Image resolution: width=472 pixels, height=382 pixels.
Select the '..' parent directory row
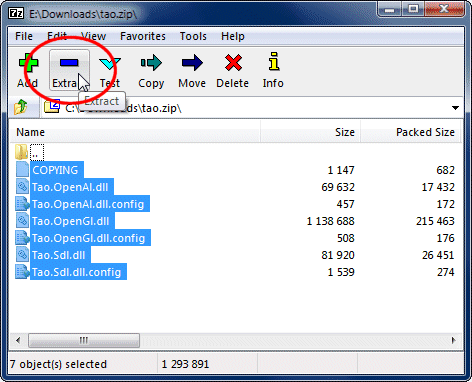point(37,153)
